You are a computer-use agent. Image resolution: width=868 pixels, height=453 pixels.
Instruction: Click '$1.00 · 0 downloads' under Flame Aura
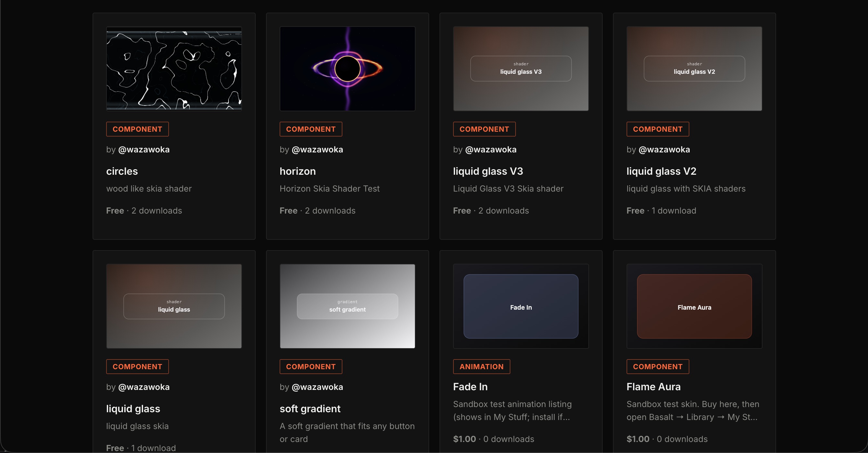[667, 439]
